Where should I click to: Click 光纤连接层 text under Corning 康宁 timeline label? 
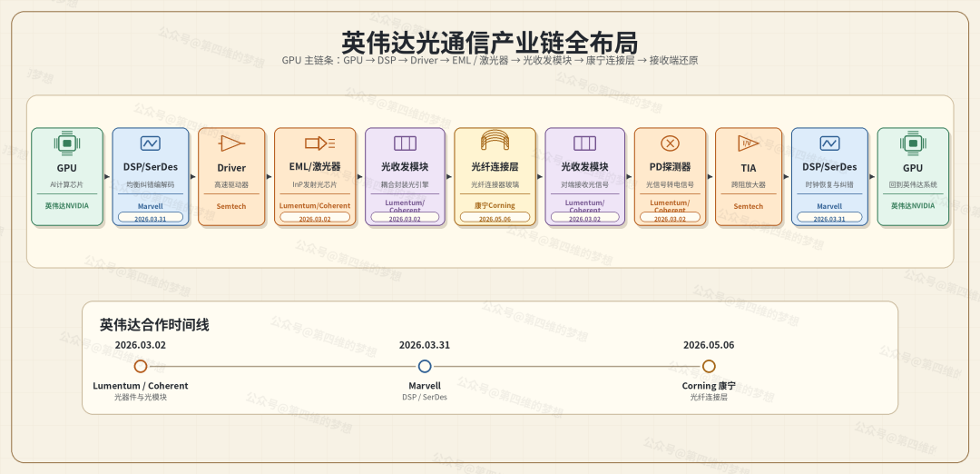pyautogui.click(x=708, y=397)
